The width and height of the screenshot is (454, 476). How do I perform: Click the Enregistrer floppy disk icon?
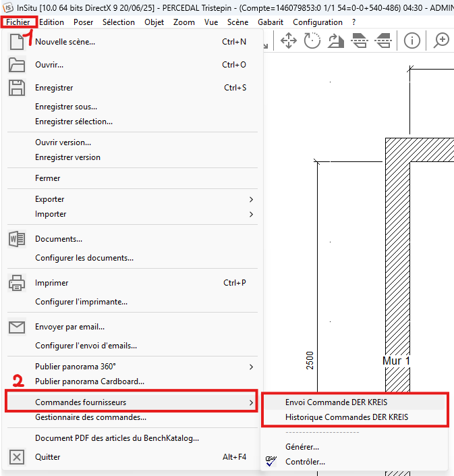click(17, 88)
